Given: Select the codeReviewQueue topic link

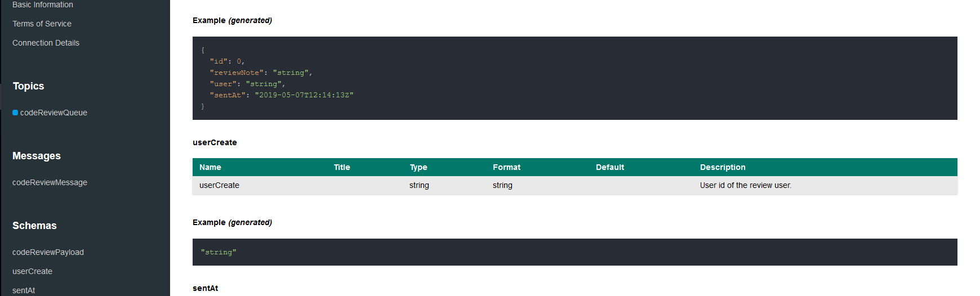Looking at the screenshot, I should [x=54, y=113].
